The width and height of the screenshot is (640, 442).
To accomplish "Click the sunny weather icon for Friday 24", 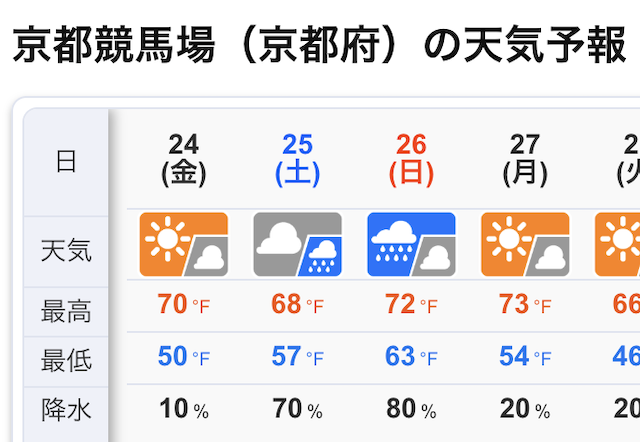I will click(184, 244).
